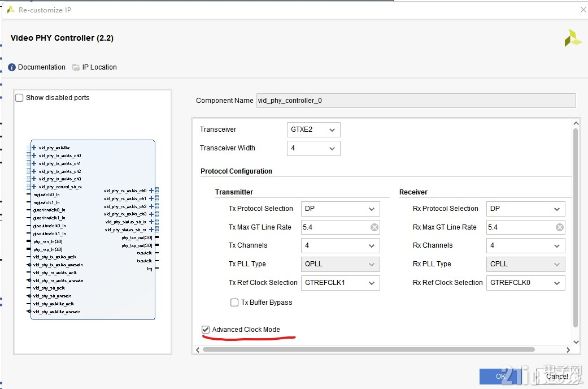Select the irq output port label
Screen dimensions: 588x389
pos(150,269)
